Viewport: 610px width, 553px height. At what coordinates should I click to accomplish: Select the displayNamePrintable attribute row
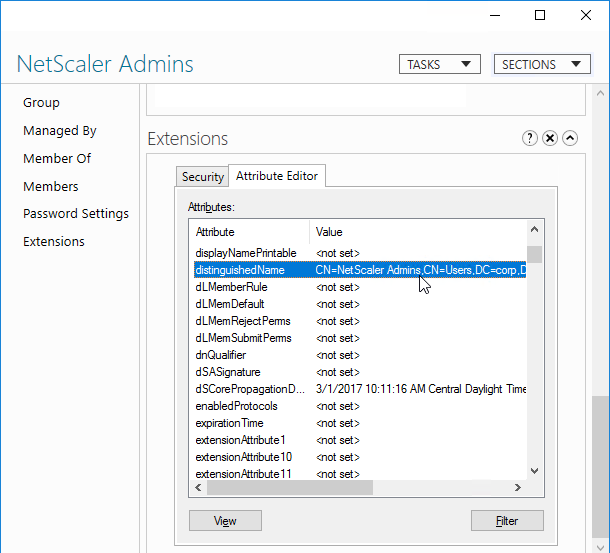click(360, 253)
